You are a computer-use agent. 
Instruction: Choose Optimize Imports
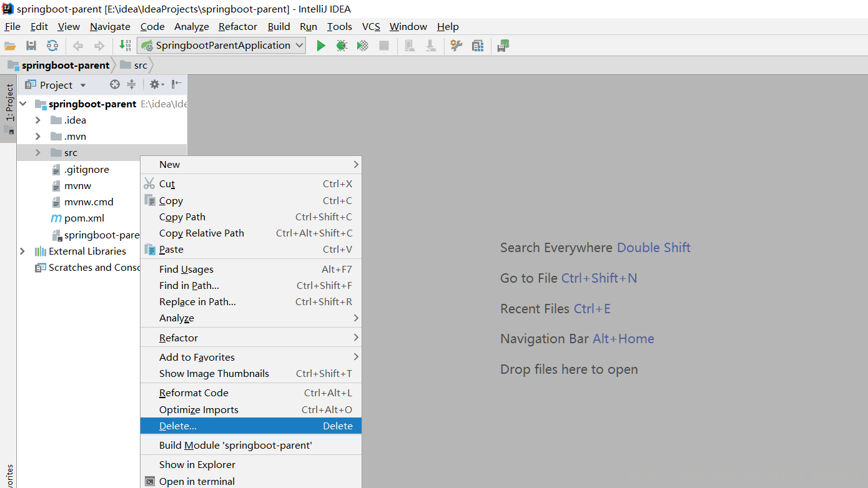[x=251, y=409]
